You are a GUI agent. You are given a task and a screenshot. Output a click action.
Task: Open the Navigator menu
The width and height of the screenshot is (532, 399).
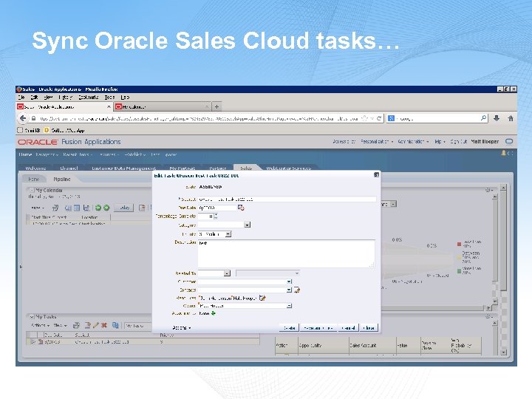click(x=47, y=154)
